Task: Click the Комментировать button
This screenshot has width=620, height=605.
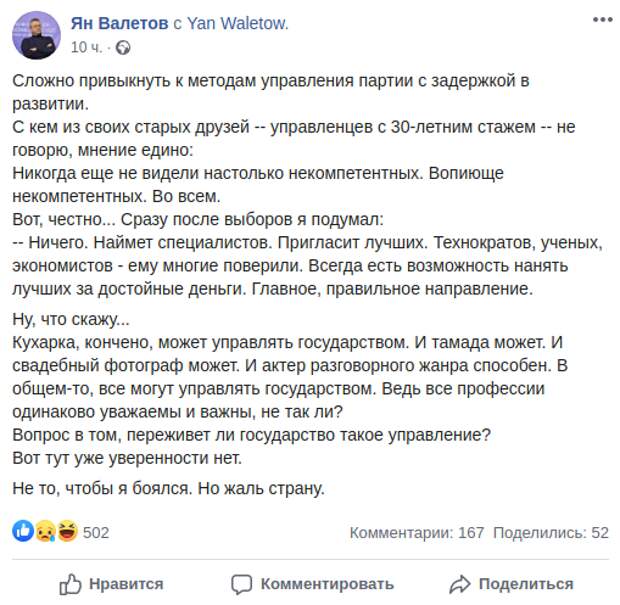Action: click(312, 584)
